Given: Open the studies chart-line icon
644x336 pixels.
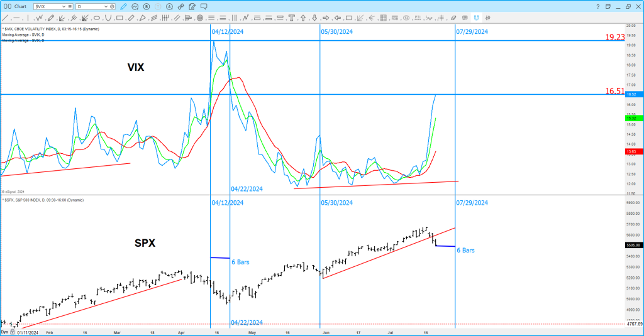Looking at the screenshot, I should click(135, 6).
